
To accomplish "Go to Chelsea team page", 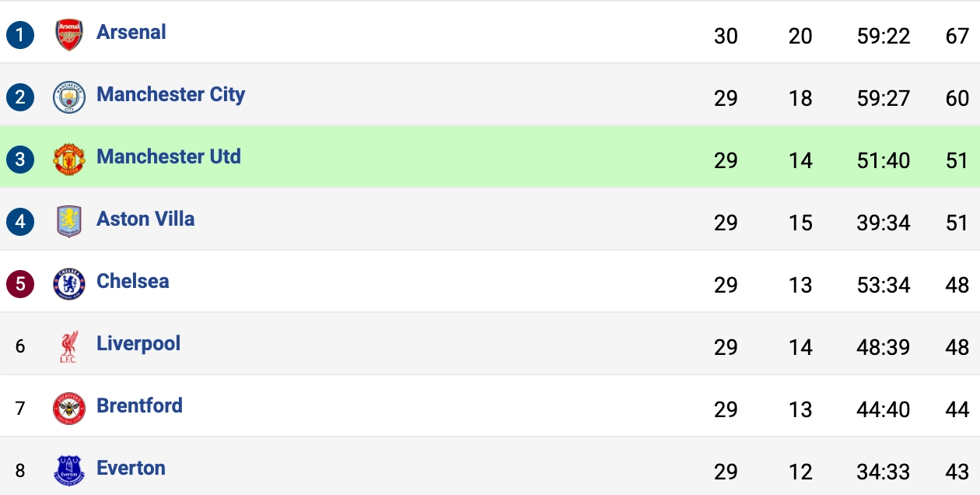I will pyautogui.click(x=132, y=281).
